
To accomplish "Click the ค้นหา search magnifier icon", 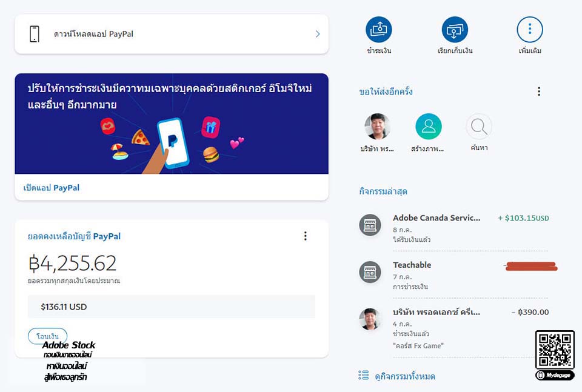I will 479,127.
